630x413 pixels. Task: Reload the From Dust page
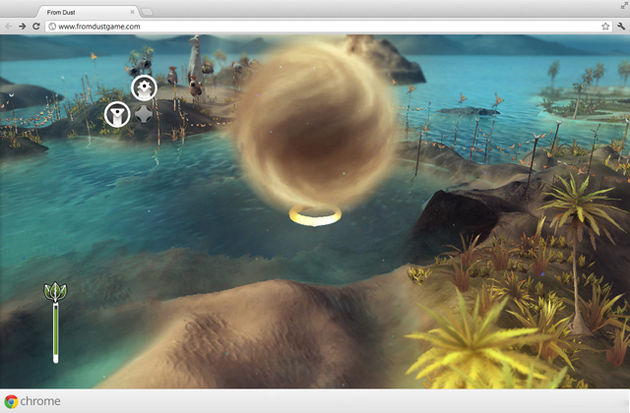click(37, 26)
